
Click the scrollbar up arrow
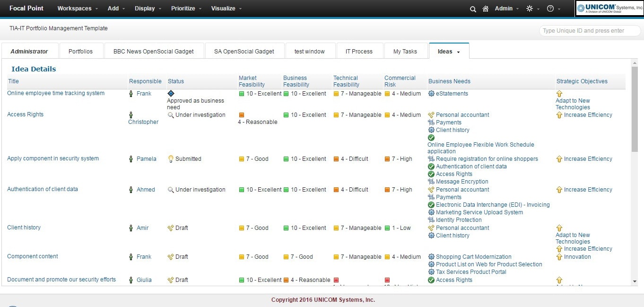pyautogui.click(x=635, y=62)
